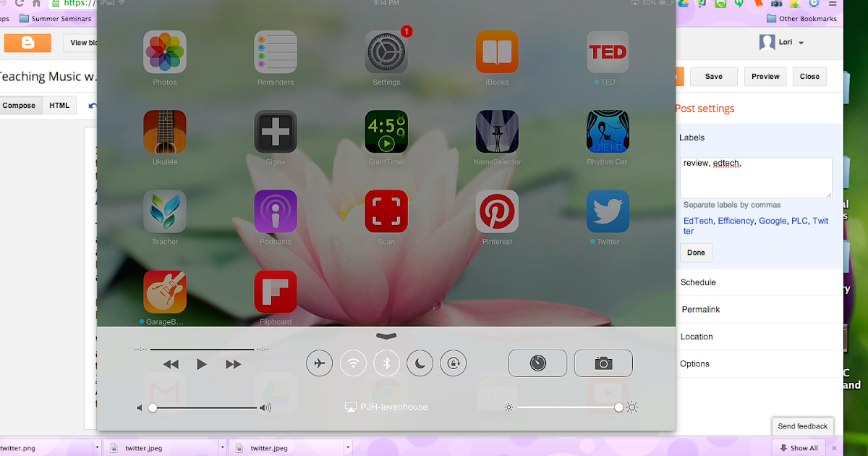Screen dimensions: 868x456
Task: Add the PLC suggested label
Action: (x=799, y=221)
